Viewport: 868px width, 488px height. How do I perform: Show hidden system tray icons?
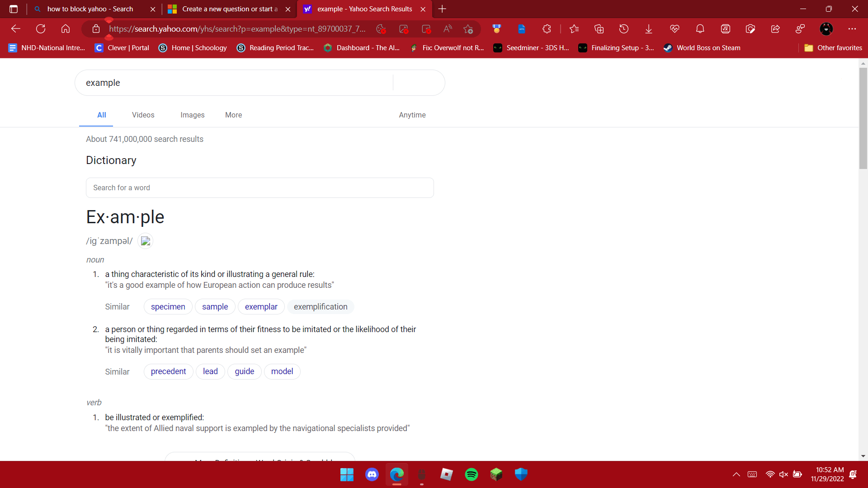click(x=736, y=474)
